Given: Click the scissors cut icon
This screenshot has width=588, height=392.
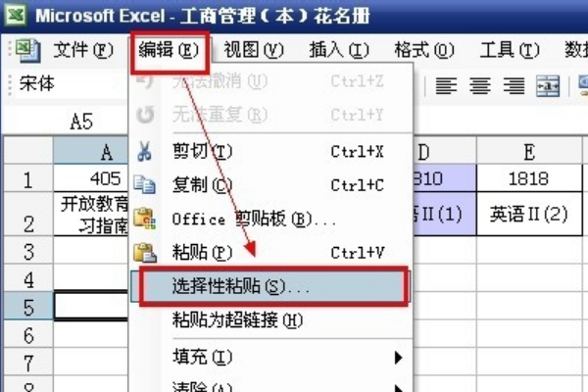Looking at the screenshot, I should point(145,151).
